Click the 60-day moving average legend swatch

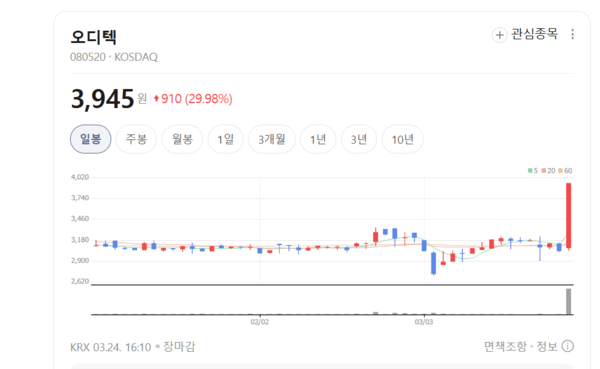560,171
